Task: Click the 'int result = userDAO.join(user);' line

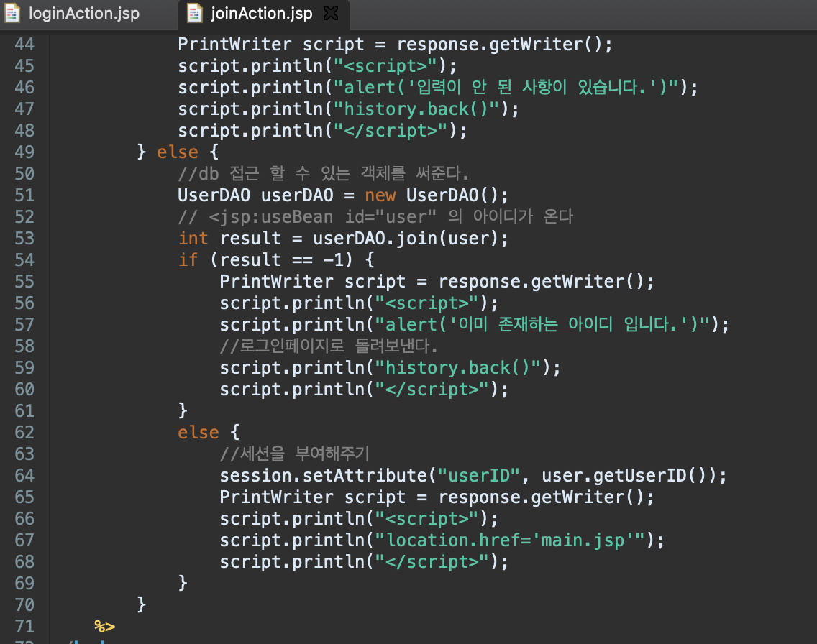Action: (x=343, y=239)
